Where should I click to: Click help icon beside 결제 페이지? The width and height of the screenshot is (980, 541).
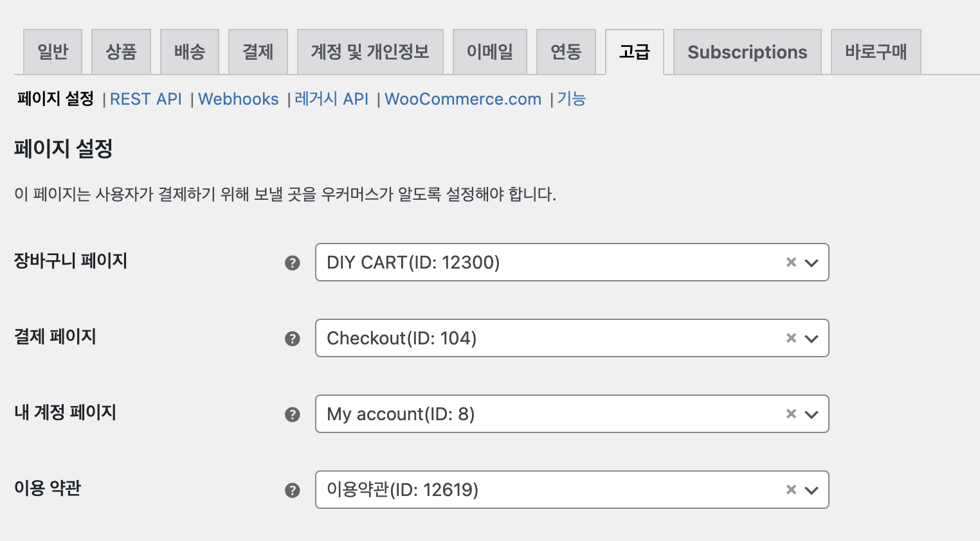coord(293,339)
